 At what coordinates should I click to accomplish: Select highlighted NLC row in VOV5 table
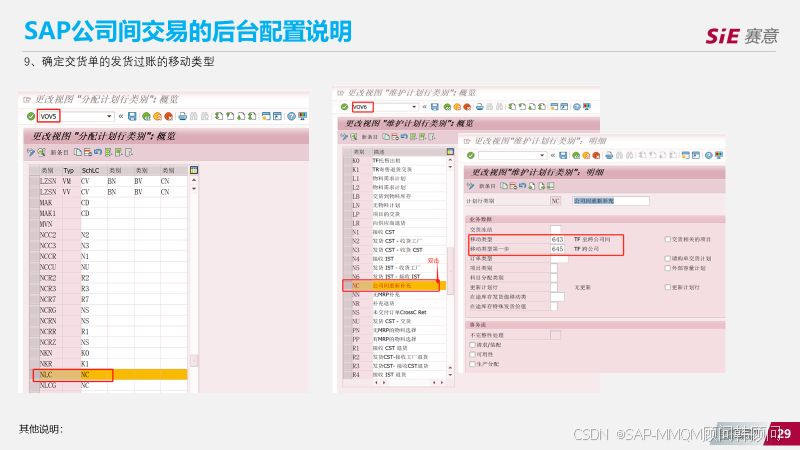pos(109,374)
